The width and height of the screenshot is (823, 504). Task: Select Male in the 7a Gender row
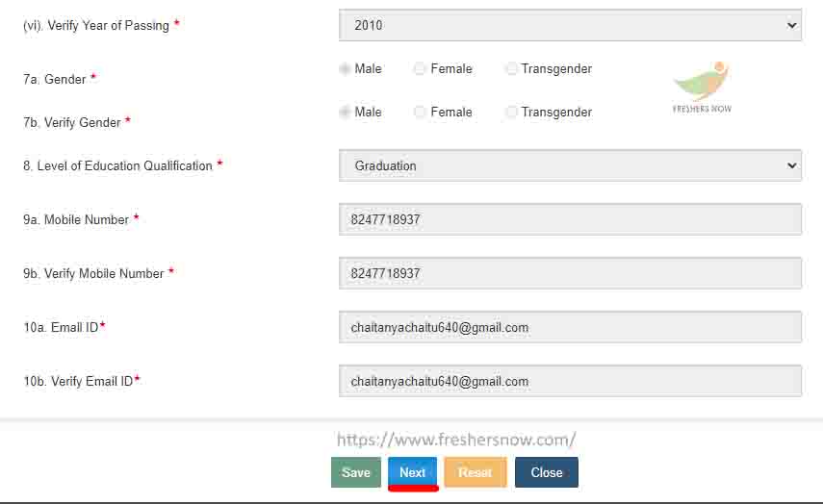[x=345, y=68]
